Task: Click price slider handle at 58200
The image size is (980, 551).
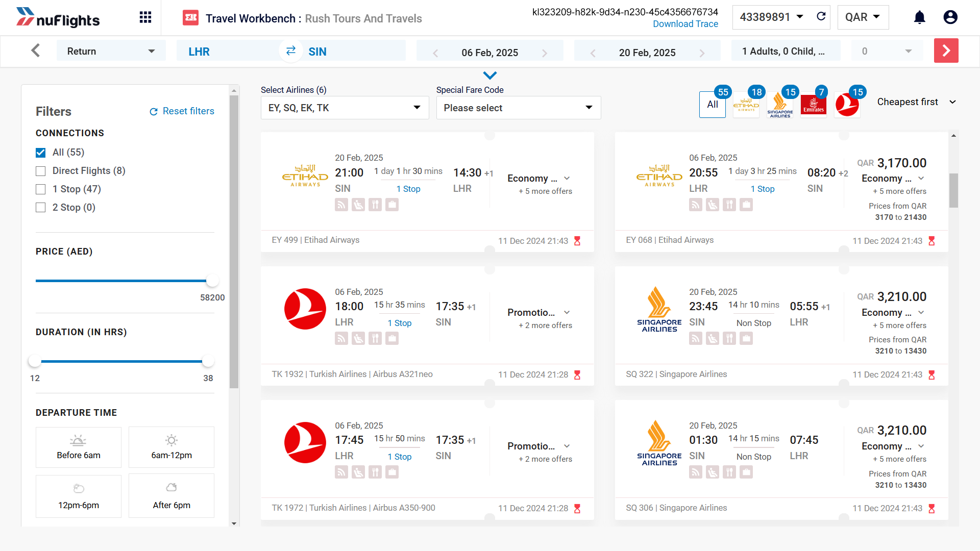Action: pos(212,281)
